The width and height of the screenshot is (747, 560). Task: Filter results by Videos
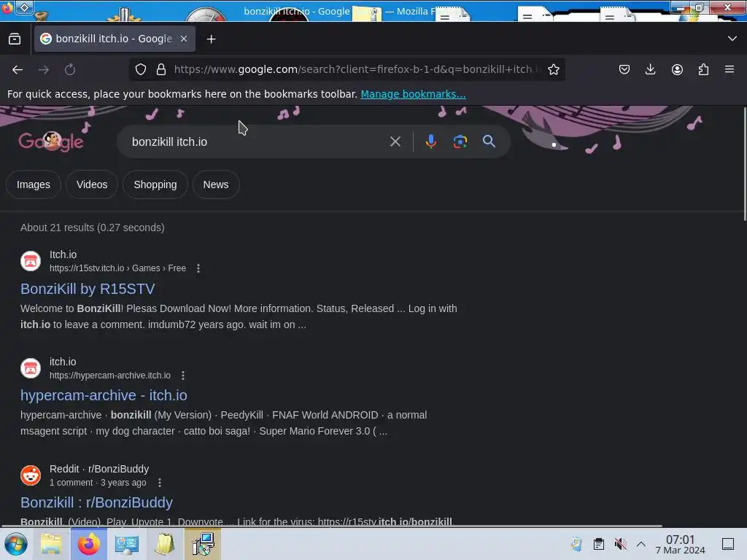pos(92,184)
